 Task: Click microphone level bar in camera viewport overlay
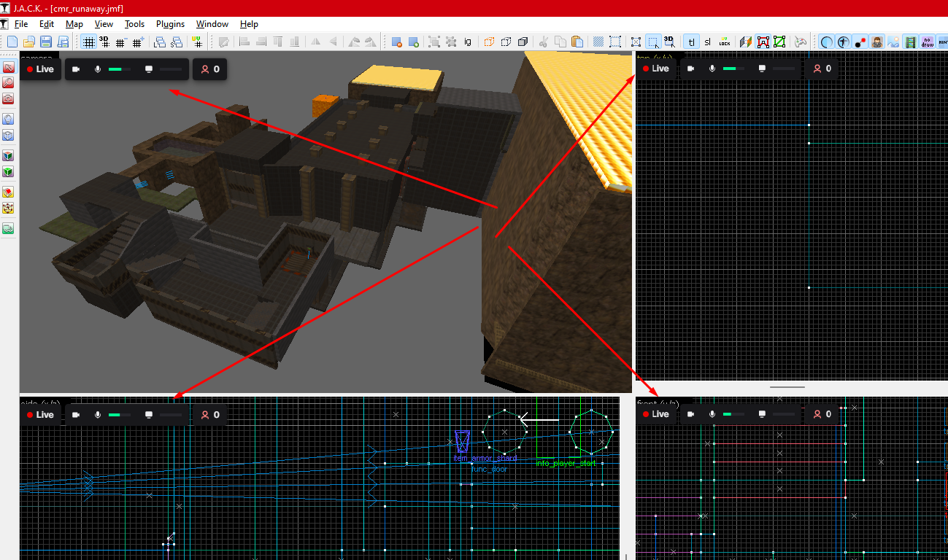(120, 69)
